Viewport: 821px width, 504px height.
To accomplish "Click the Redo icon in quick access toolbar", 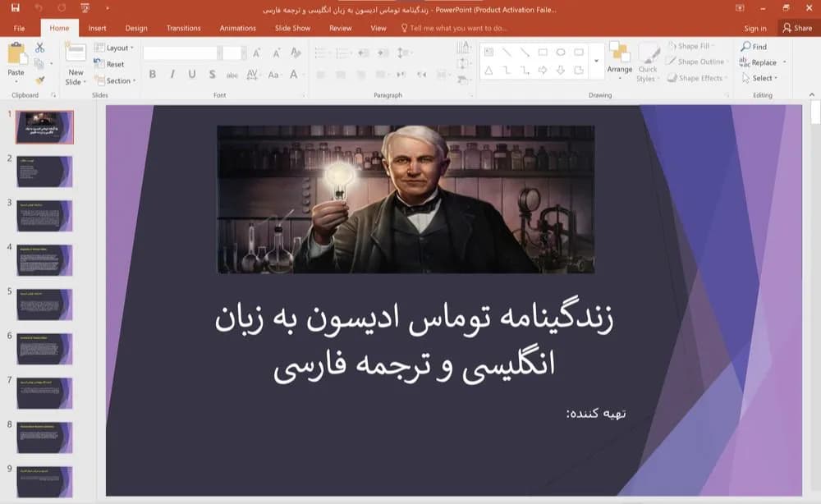I will pyautogui.click(x=62, y=8).
